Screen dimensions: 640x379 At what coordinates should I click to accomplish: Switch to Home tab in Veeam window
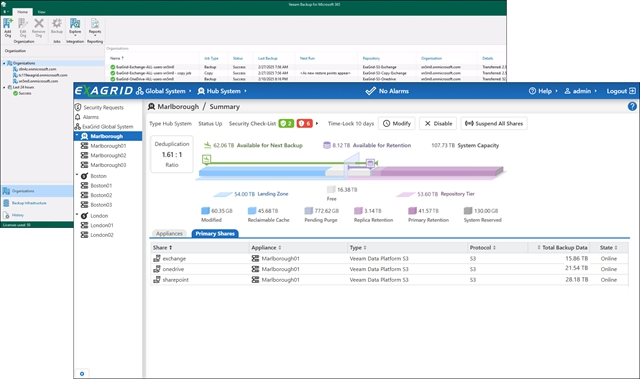pyautogui.click(x=22, y=12)
